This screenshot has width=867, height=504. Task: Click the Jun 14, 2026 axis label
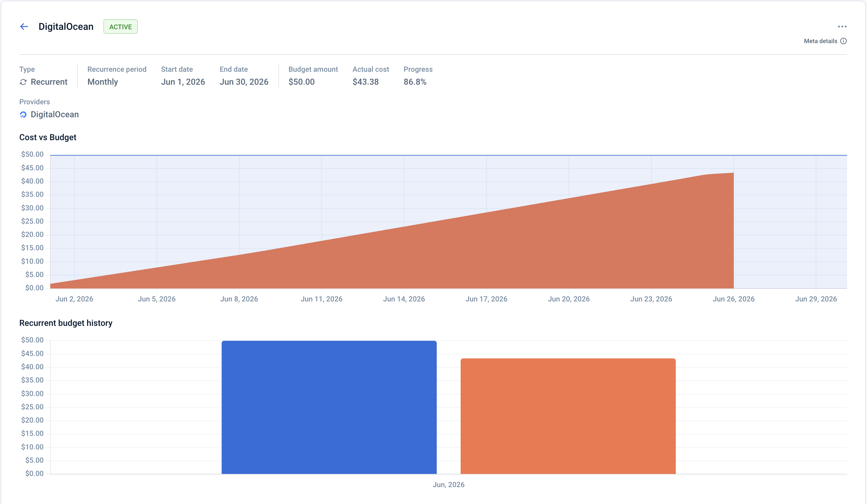pos(404,299)
